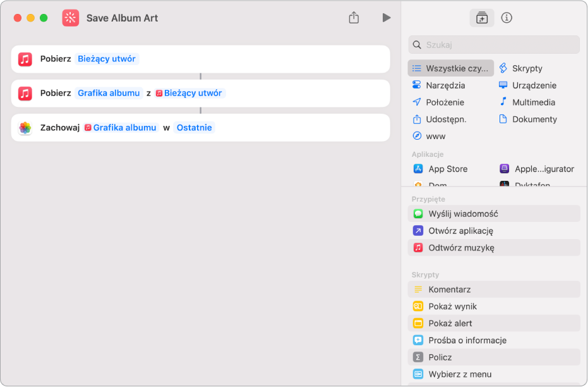588x387 pixels.
Task: Click Photos icon of Zachowaj action
Action: [25, 128]
